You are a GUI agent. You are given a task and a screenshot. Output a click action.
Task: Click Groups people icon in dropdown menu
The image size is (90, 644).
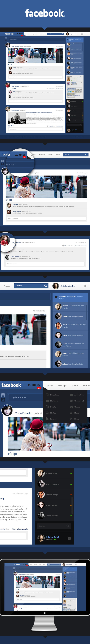[x=71, y=400]
